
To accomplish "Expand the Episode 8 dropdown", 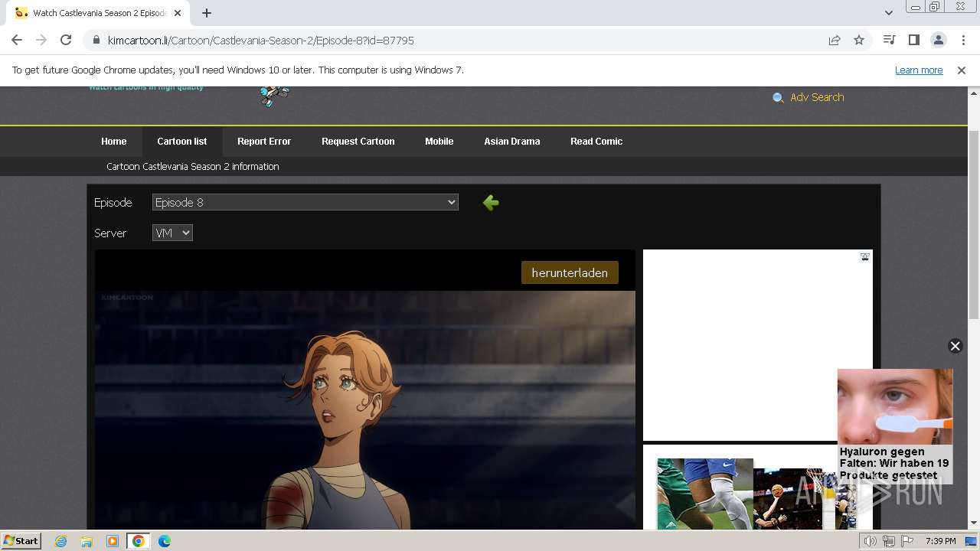I will pyautogui.click(x=305, y=202).
